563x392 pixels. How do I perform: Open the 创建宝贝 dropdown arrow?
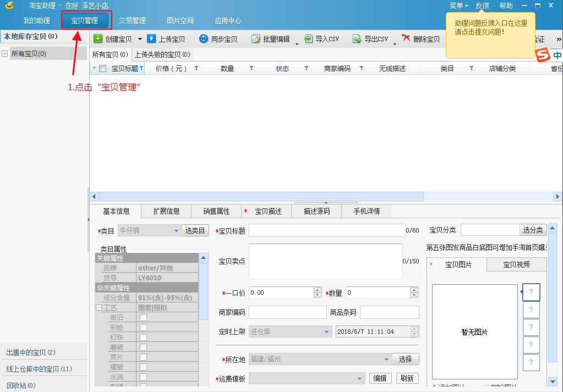[140, 39]
